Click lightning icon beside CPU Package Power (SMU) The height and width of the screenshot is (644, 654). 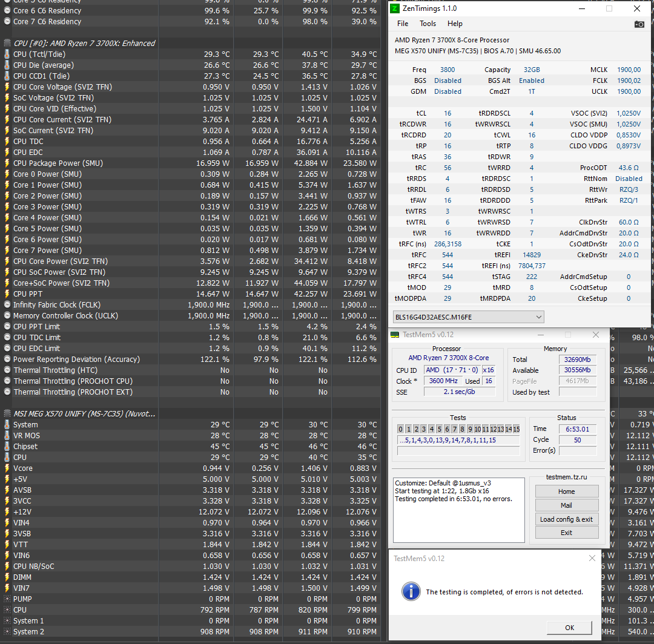pyautogui.click(x=7, y=163)
